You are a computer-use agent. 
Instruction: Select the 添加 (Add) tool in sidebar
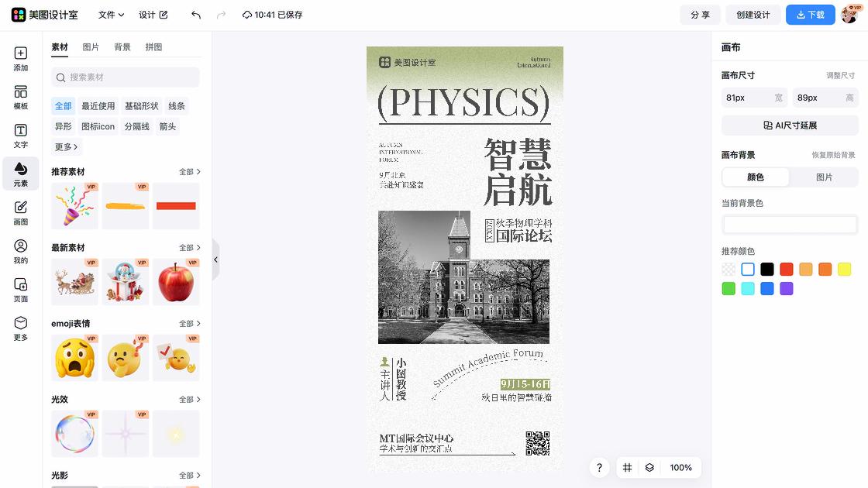point(20,60)
